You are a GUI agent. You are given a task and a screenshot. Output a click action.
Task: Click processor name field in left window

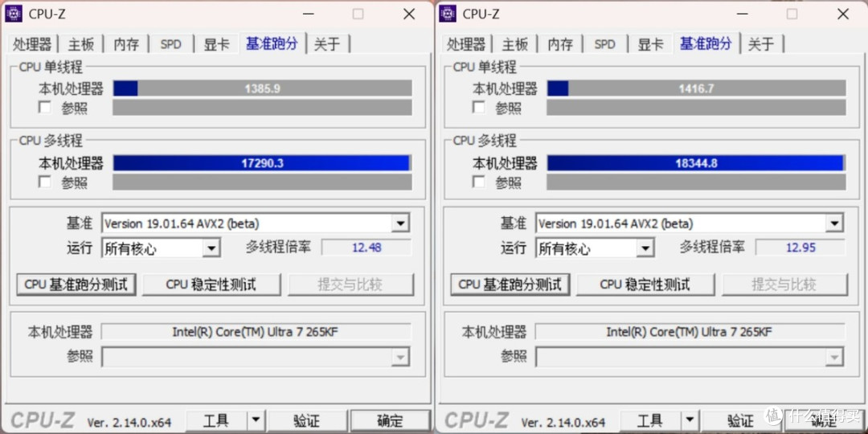pos(256,332)
